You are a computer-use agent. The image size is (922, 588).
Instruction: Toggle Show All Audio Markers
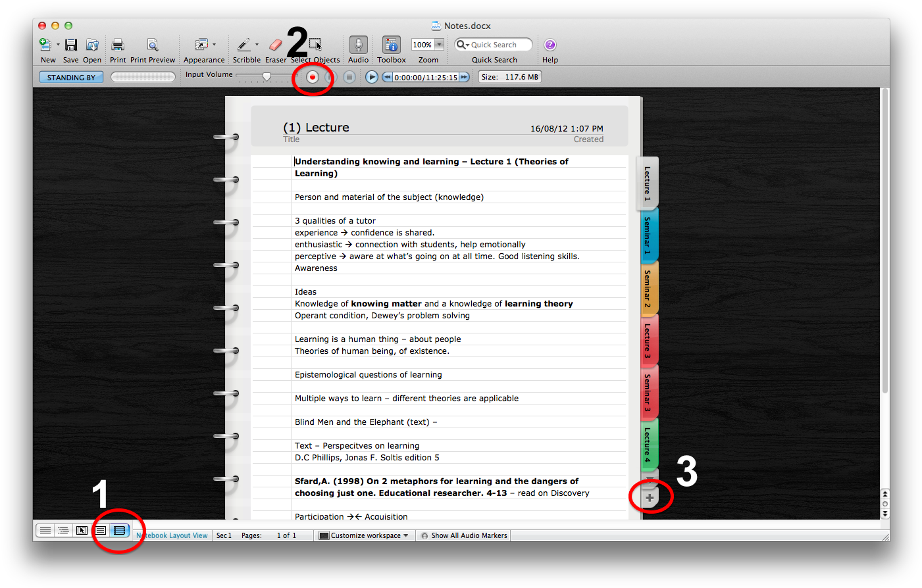pyautogui.click(x=464, y=535)
